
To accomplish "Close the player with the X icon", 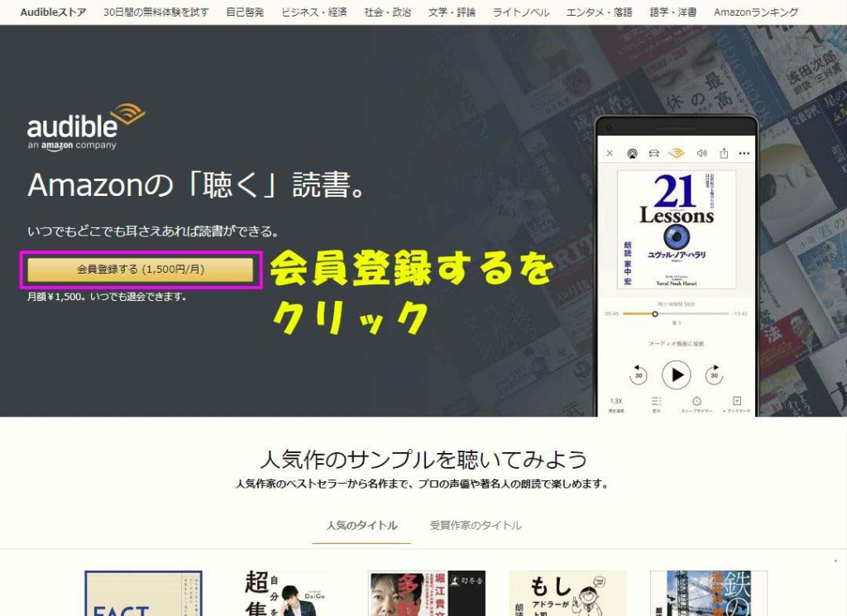I will pyautogui.click(x=610, y=153).
